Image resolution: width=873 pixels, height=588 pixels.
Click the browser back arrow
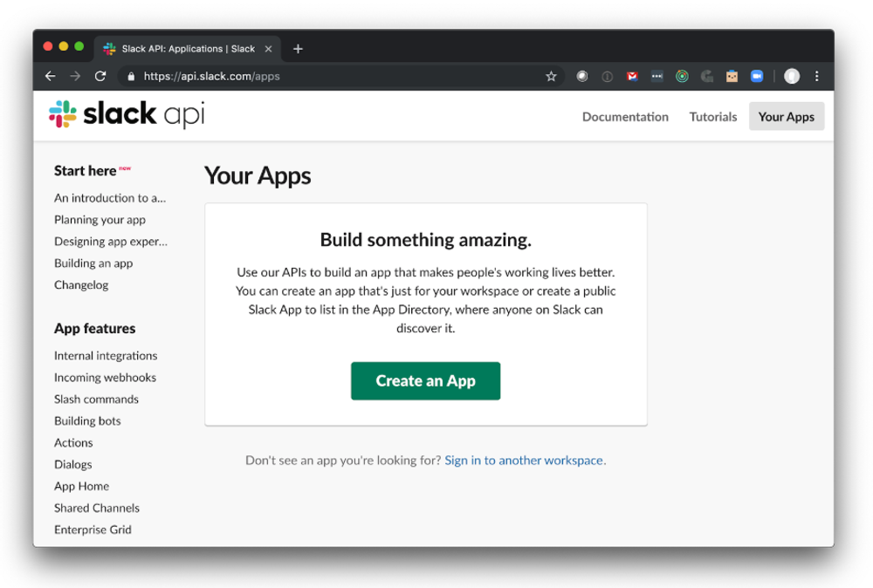click(x=50, y=76)
